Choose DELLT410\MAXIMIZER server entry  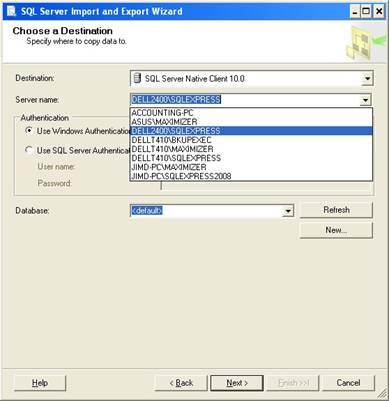[x=251, y=149]
